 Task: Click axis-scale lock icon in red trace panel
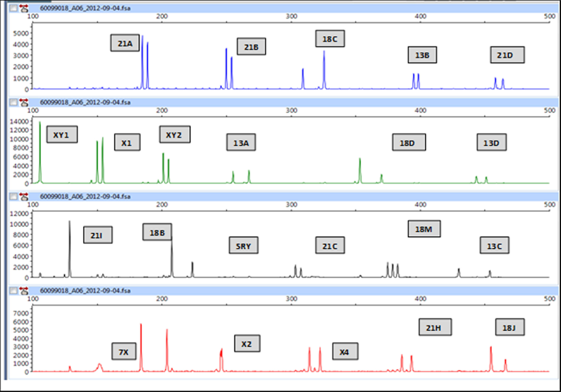click(x=24, y=291)
